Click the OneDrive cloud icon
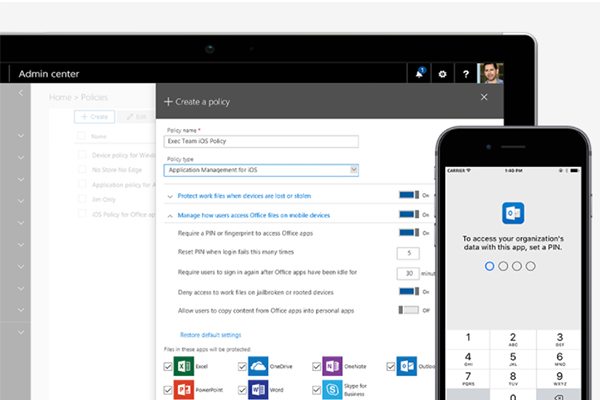The height and width of the screenshot is (400, 600). 258,366
